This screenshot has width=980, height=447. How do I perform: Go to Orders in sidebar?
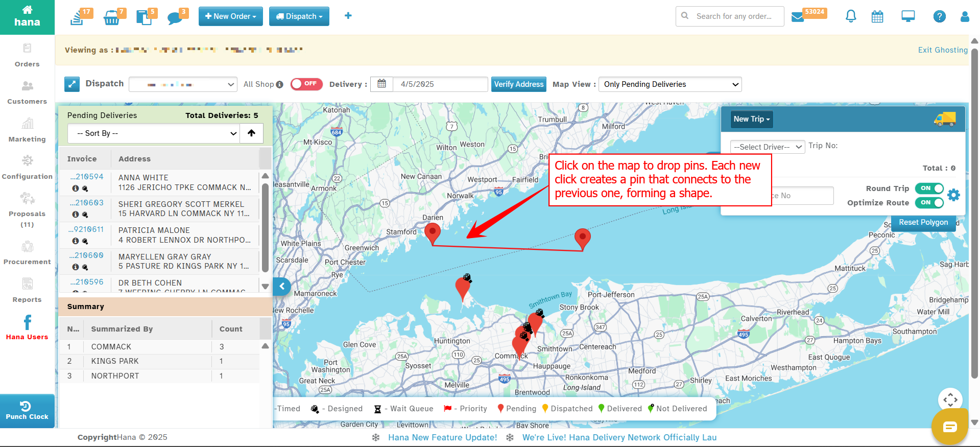click(x=27, y=55)
